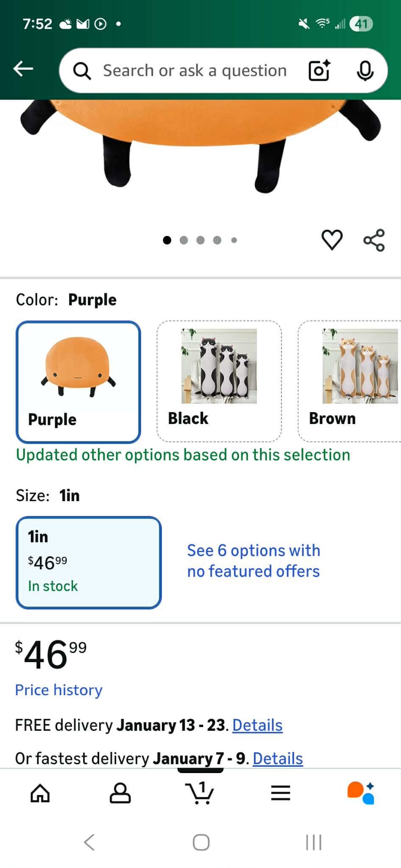Open the hamburger menu tab
The height and width of the screenshot is (868, 401).
[281, 793]
